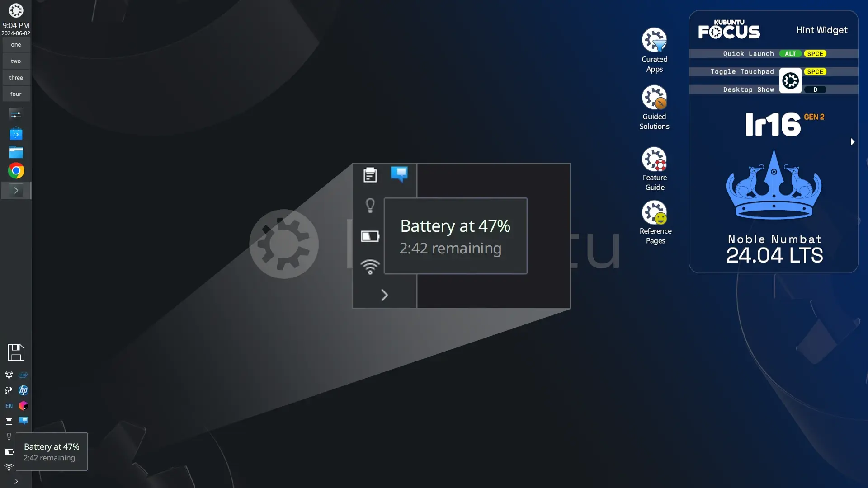
Task: Click the right triangle arrow in Hint Widget
Action: (853, 142)
